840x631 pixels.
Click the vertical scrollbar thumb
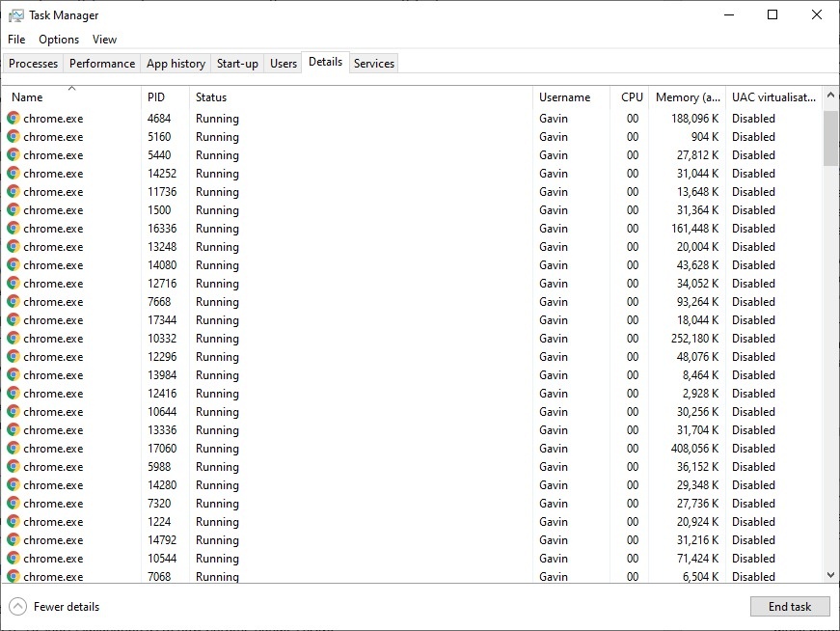click(x=831, y=138)
